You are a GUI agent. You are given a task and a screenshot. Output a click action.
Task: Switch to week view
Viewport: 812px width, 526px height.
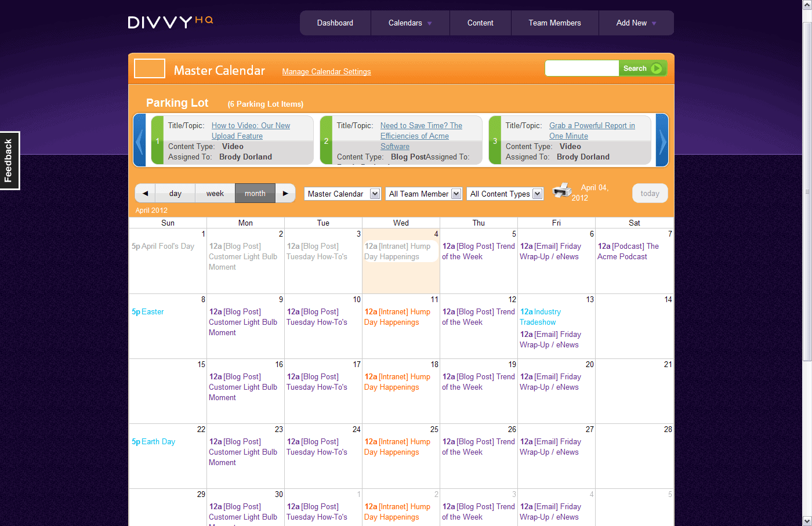[x=215, y=193]
